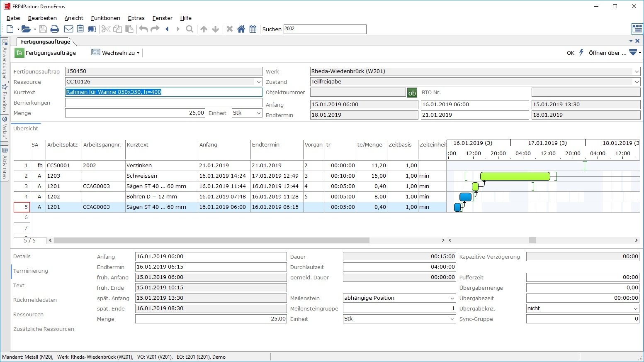Click the blue 'ob' icon beside Objektnummer
The image size is (644, 362).
(x=412, y=92)
